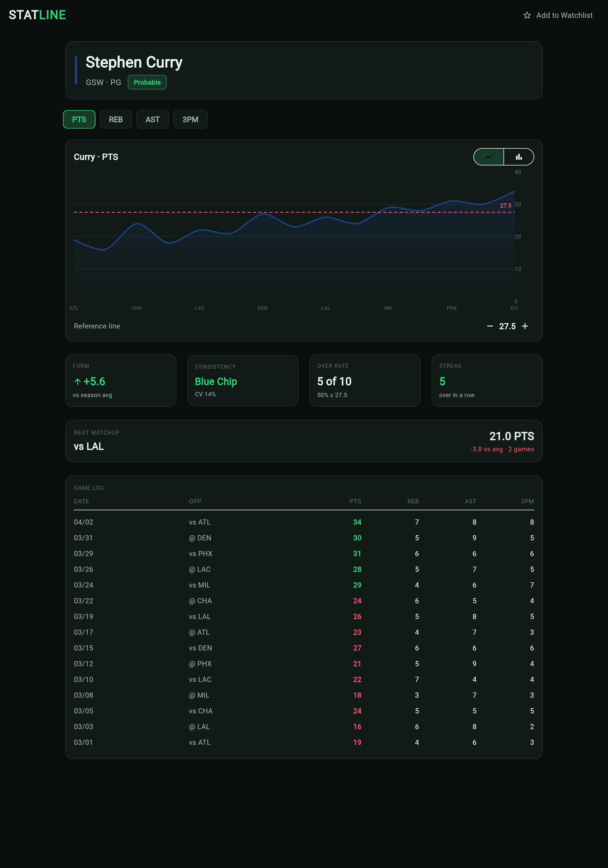
Task: Click the '@ LAL' opponent cell
Action: [x=199, y=727]
